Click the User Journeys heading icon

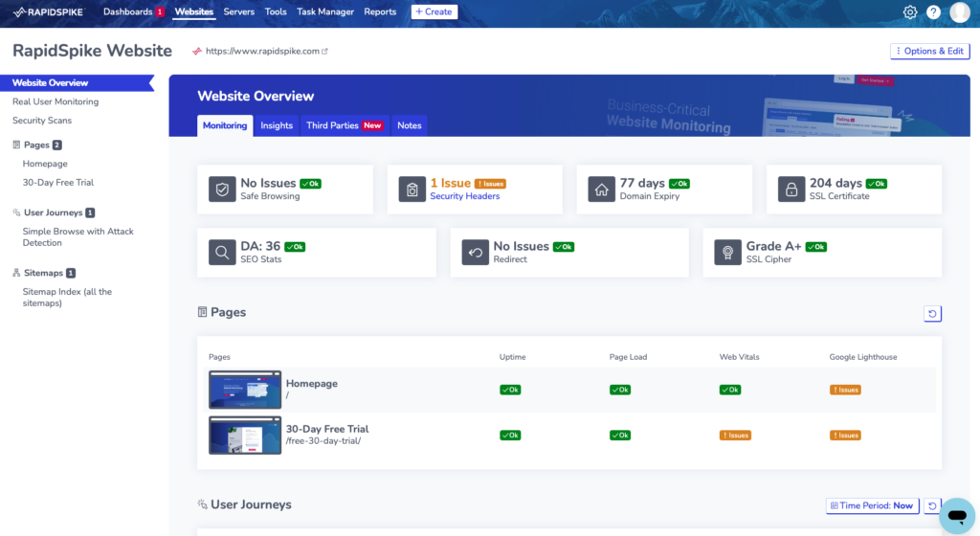(x=203, y=504)
